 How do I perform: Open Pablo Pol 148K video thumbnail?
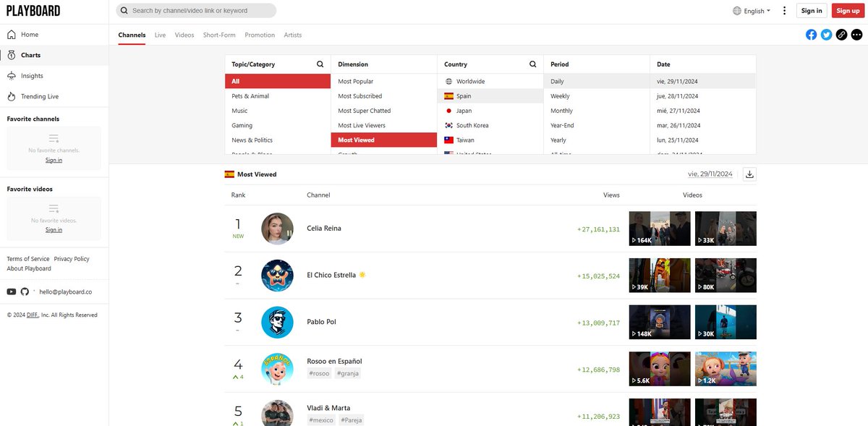pos(660,323)
